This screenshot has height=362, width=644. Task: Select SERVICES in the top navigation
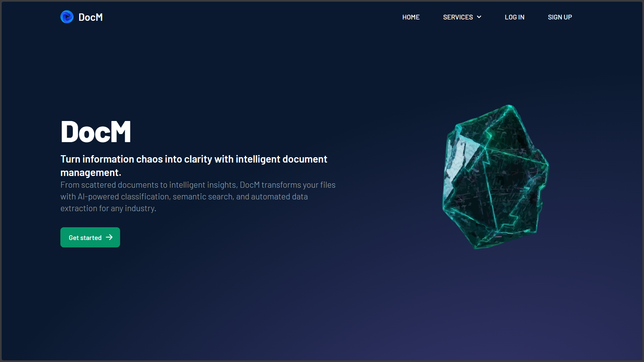pyautogui.click(x=458, y=17)
